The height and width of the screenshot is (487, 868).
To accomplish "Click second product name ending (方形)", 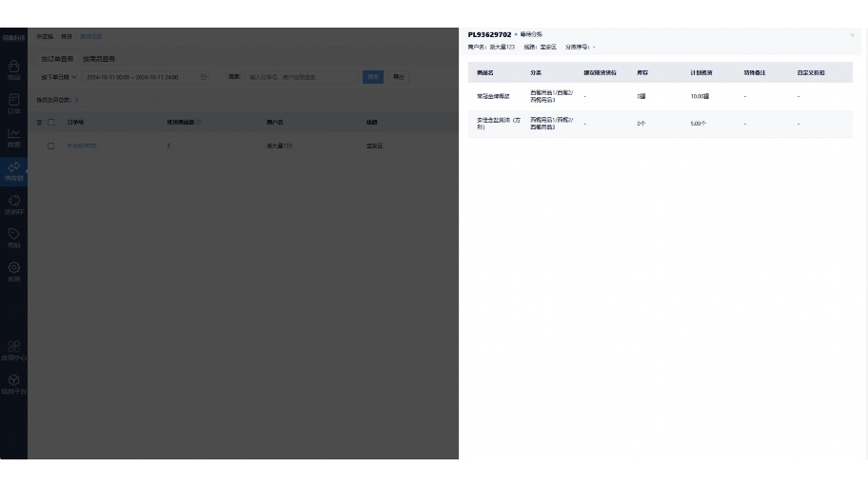I will tap(498, 124).
